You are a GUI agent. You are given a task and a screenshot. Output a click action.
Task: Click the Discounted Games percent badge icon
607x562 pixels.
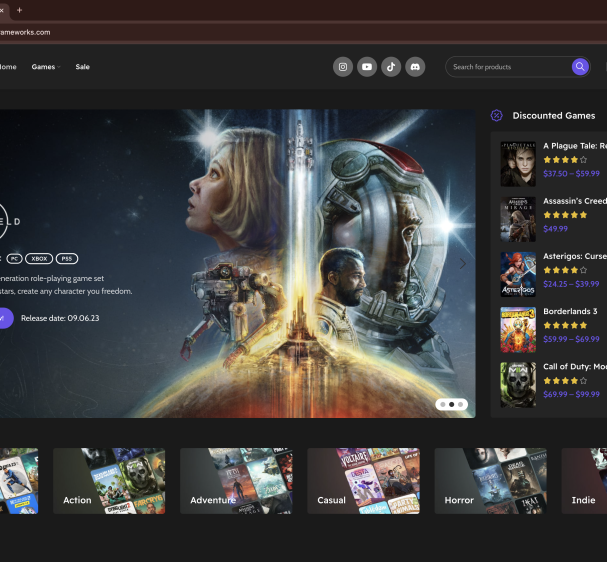click(x=497, y=115)
